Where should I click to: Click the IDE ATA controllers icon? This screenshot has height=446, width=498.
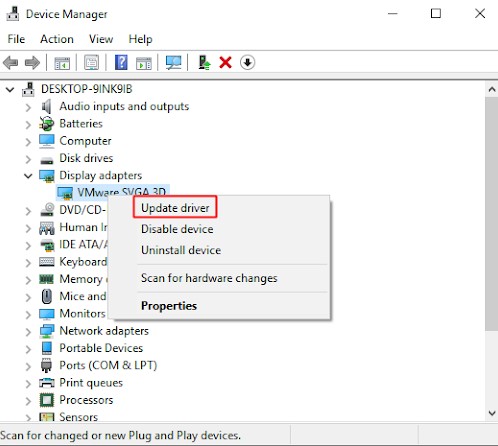47,245
